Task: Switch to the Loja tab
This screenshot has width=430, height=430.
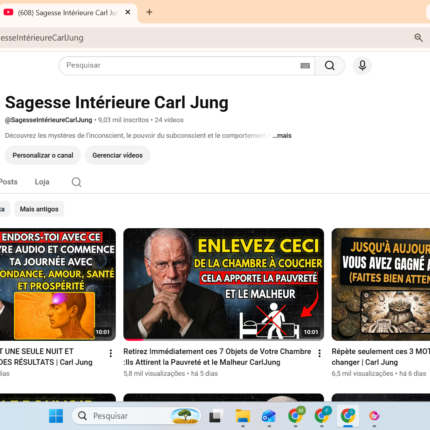Action: [x=42, y=182]
